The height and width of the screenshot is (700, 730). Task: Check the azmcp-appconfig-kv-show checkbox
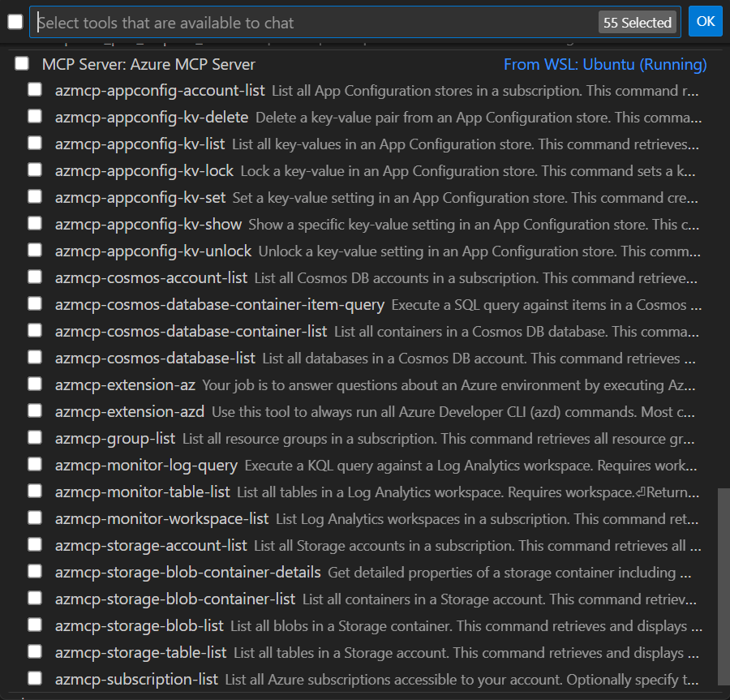[x=35, y=223]
